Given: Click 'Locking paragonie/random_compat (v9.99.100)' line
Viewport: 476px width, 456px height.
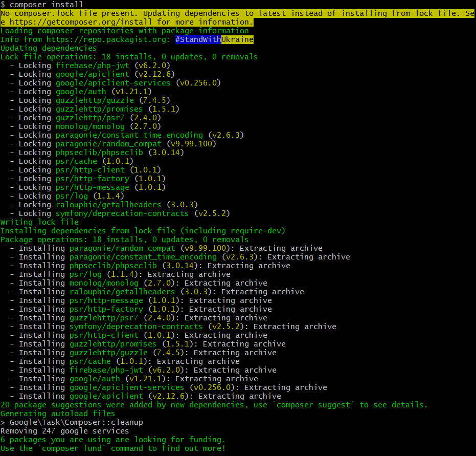Looking at the screenshot, I should (113, 144).
